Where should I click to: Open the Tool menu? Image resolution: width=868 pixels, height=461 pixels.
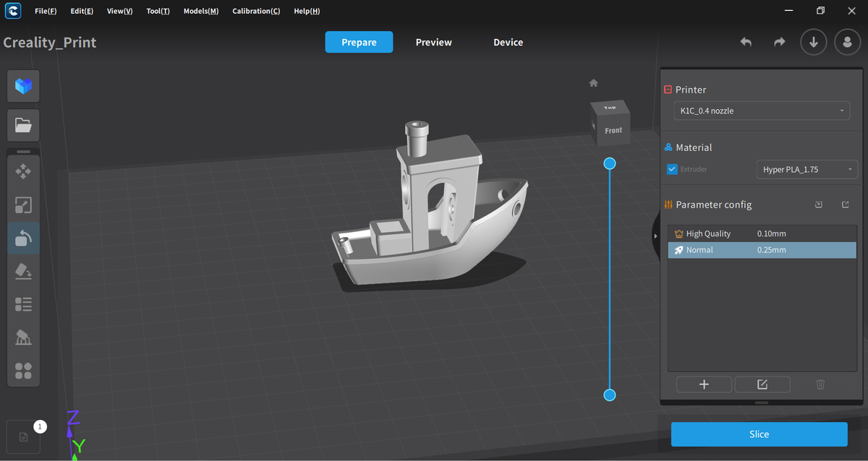coord(158,11)
